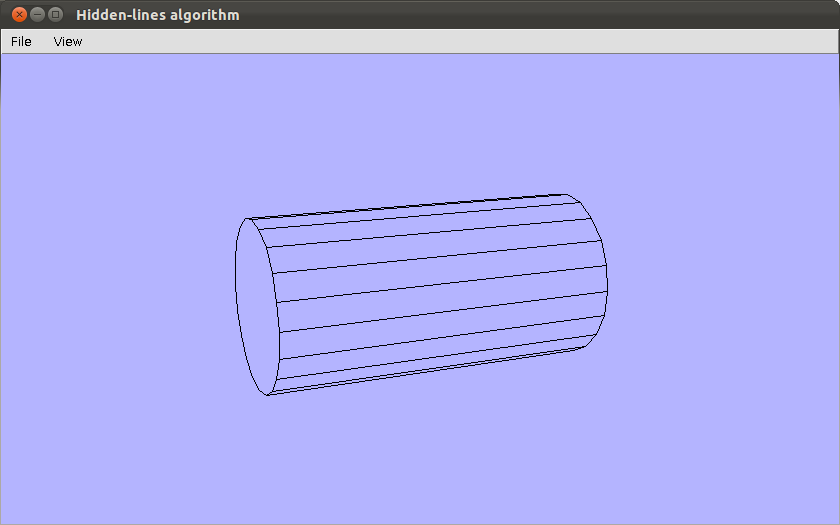Open the File menu
This screenshot has width=840, height=525.
click(21, 42)
